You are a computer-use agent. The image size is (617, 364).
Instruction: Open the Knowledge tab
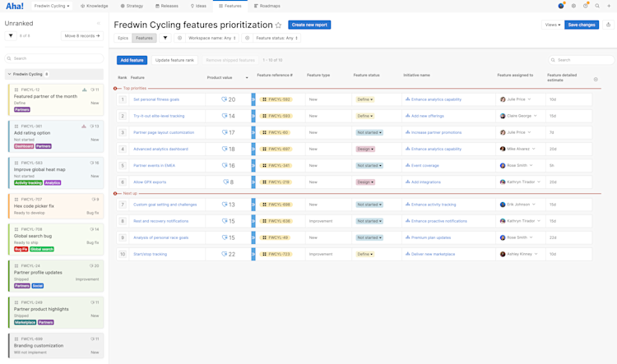(94, 6)
